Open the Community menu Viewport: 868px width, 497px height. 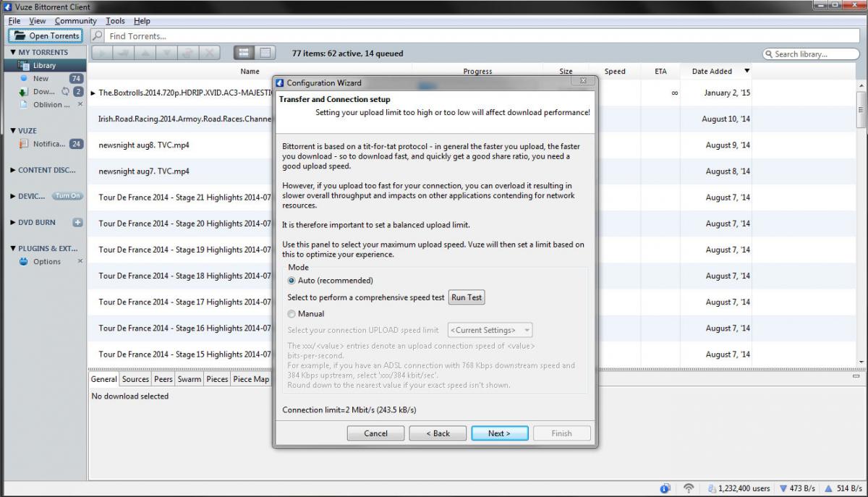(x=76, y=21)
